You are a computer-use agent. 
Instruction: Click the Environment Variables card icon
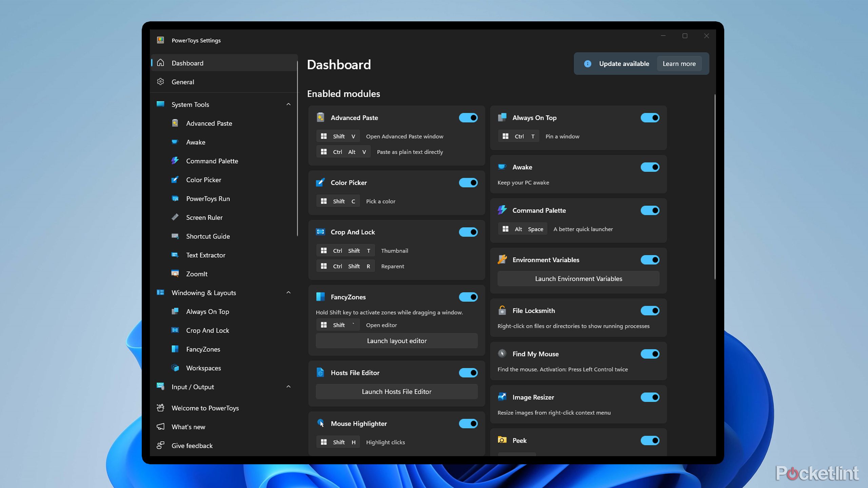[x=502, y=260]
